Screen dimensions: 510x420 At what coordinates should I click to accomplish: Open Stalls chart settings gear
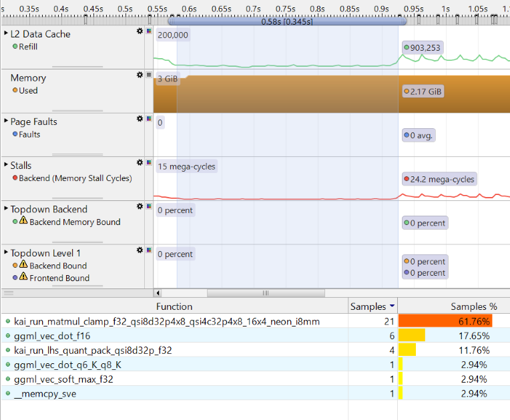[140, 162]
